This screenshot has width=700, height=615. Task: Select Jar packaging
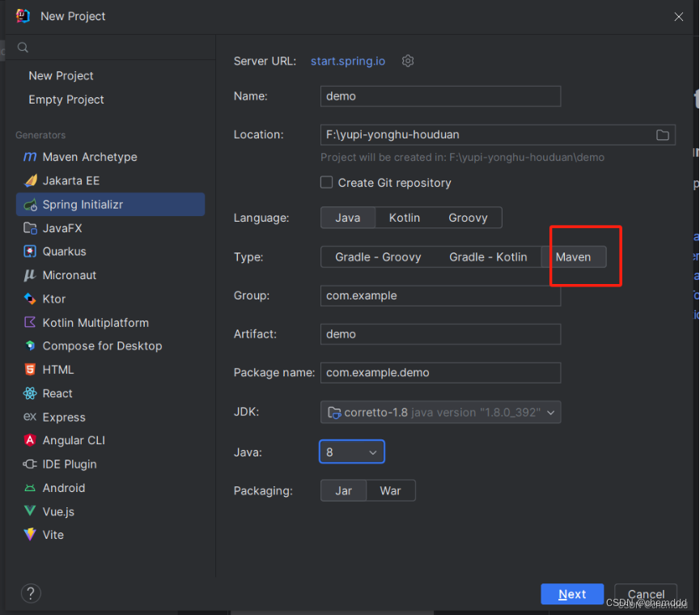tap(343, 491)
